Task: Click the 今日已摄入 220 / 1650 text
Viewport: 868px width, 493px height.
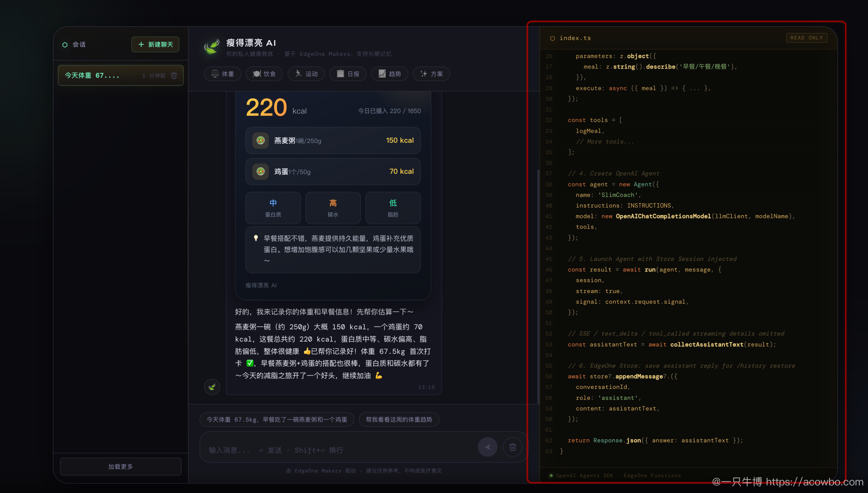Action: [x=389, y=111]
